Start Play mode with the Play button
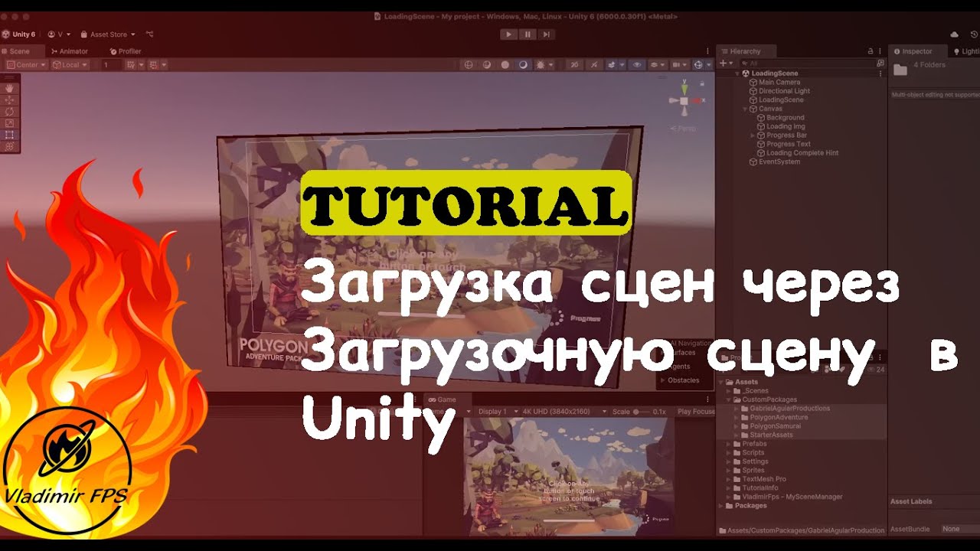Image resolution: width=980 pixels, height=551 pixels. point(508,34)
